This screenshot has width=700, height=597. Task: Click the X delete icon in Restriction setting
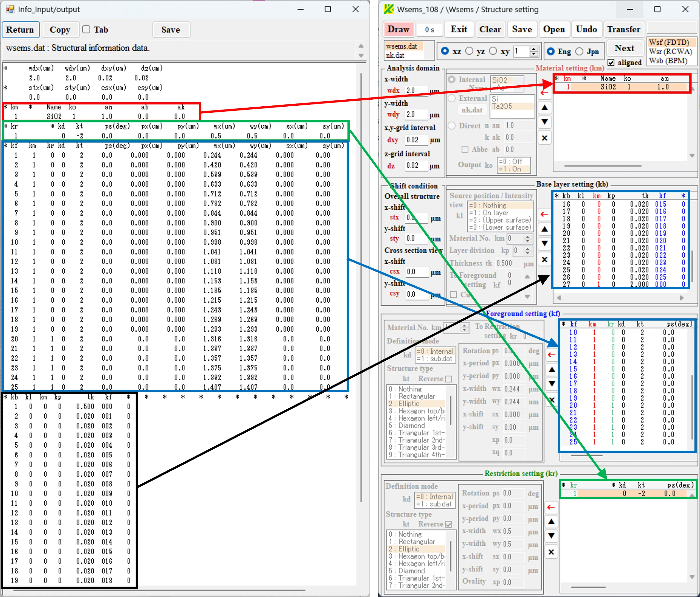point(551,552)
